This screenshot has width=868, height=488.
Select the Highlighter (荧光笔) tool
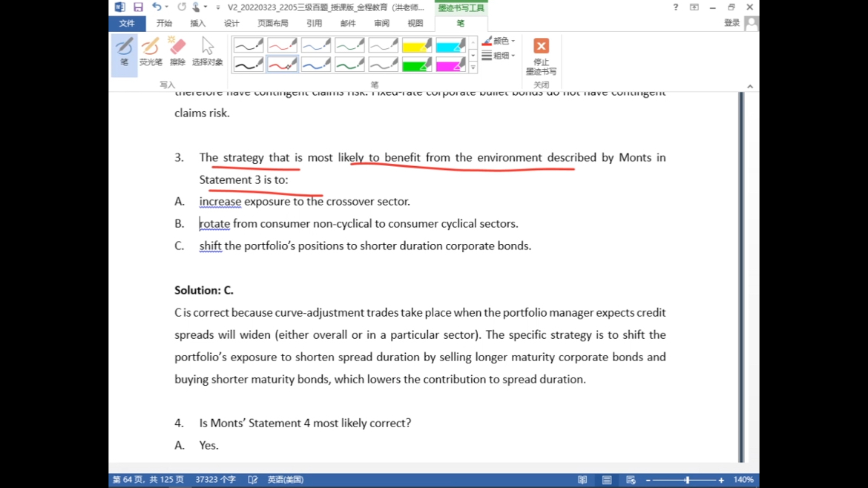(x=151, y=53)
